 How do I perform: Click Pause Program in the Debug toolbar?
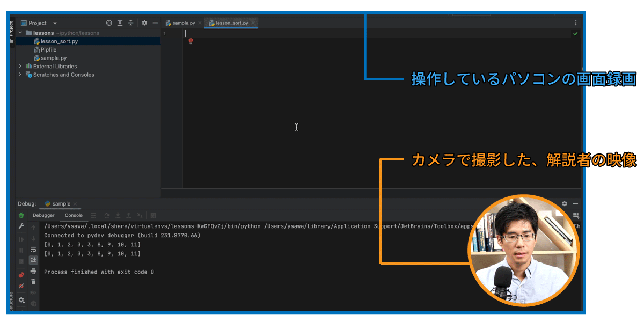[21, 250]
